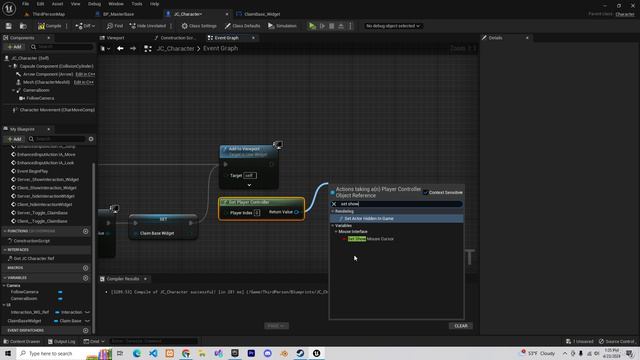Open Class Settings

pos(199,26)
